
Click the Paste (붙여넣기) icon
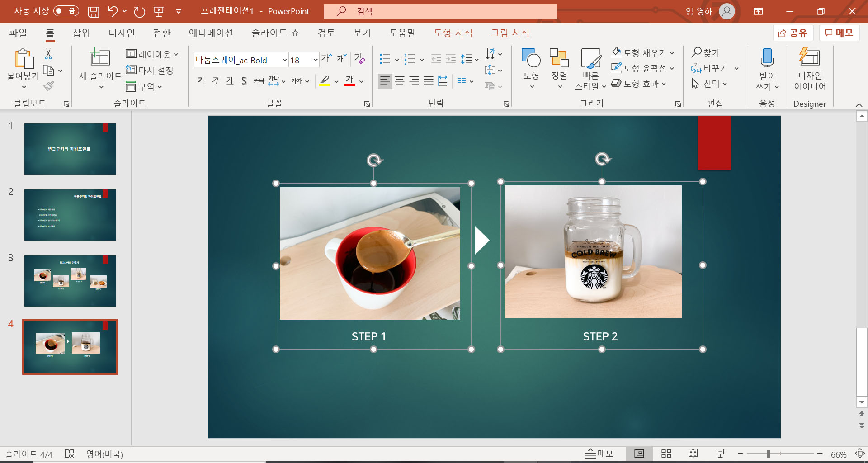pyautogui.click(x=24, y=59)
